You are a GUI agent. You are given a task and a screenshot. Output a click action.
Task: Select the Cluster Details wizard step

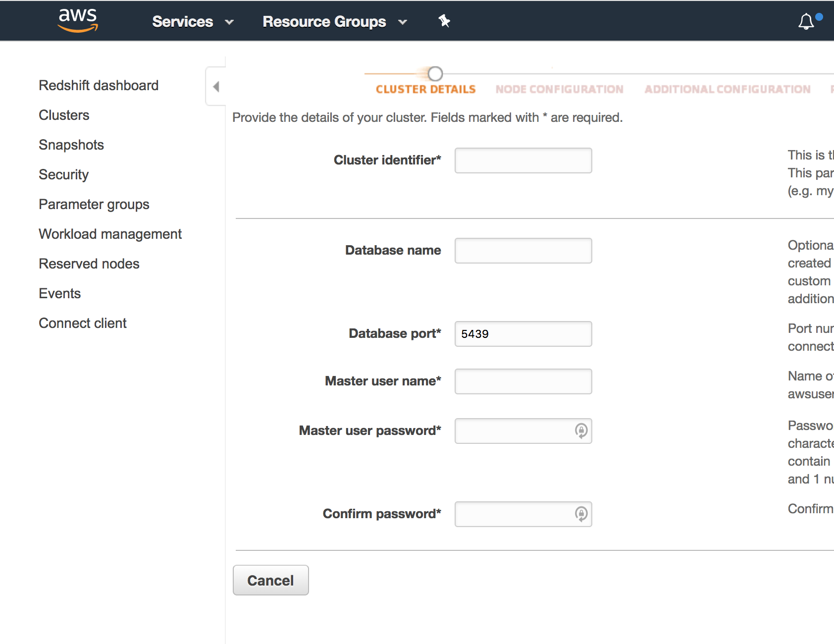425,89
